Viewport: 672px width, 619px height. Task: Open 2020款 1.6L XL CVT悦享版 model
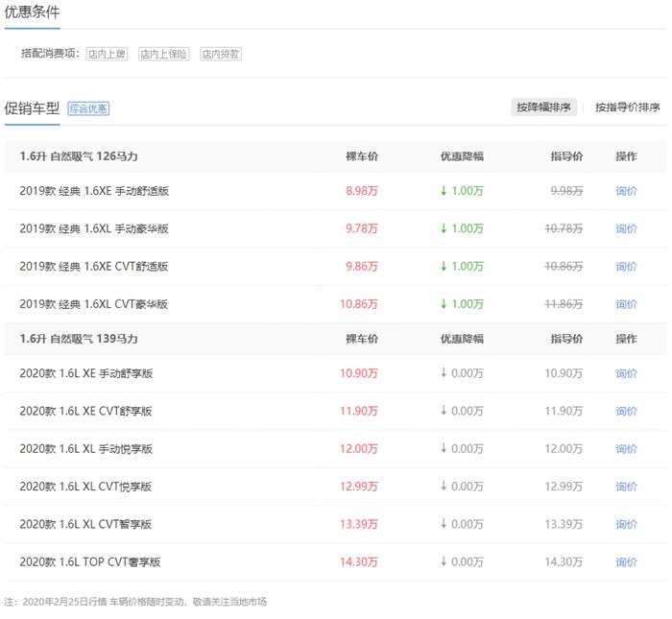pos(85,487)
